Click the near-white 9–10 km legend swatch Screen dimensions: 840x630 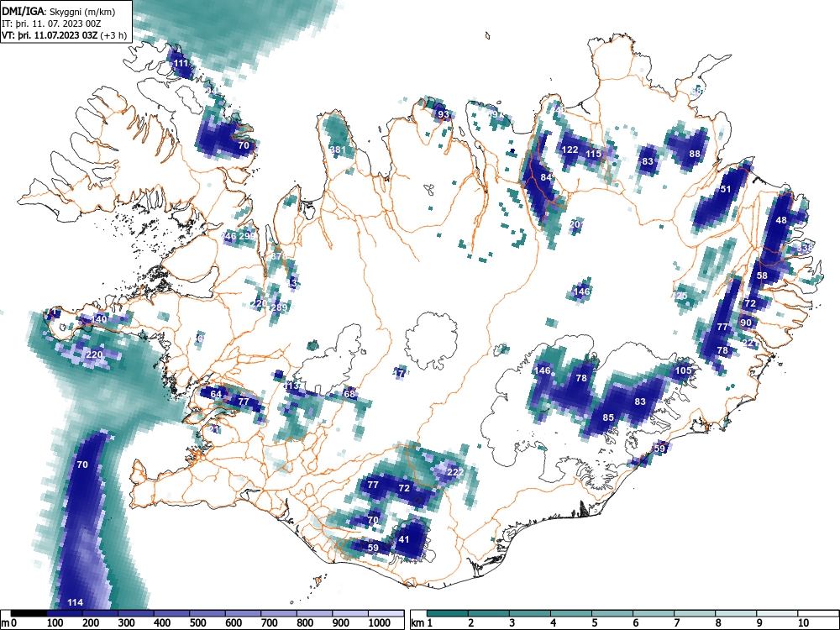tap(777, 613)
